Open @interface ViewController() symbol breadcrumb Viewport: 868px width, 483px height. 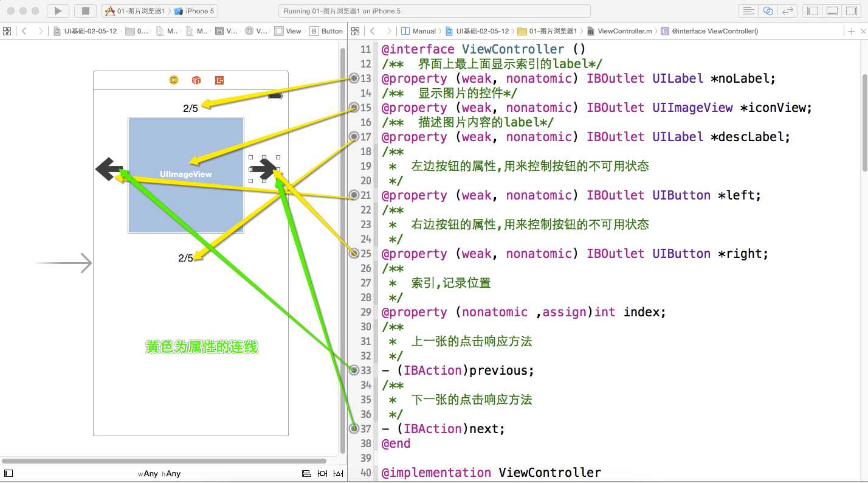pos(709,31)
